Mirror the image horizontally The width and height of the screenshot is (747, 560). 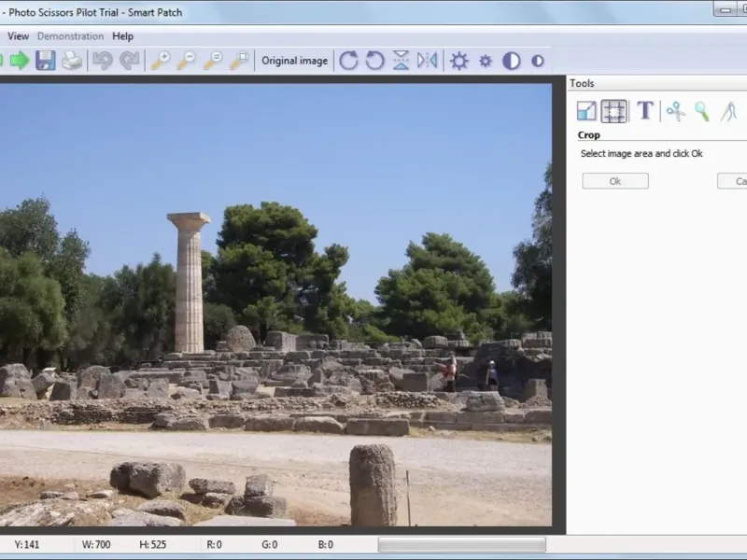click(x=427, y=61)
